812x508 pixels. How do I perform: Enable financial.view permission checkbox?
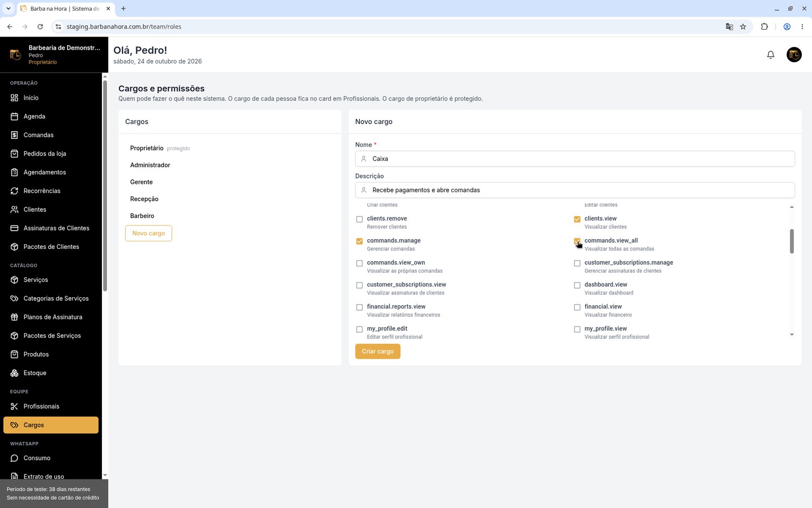click(x=577, y=307)
